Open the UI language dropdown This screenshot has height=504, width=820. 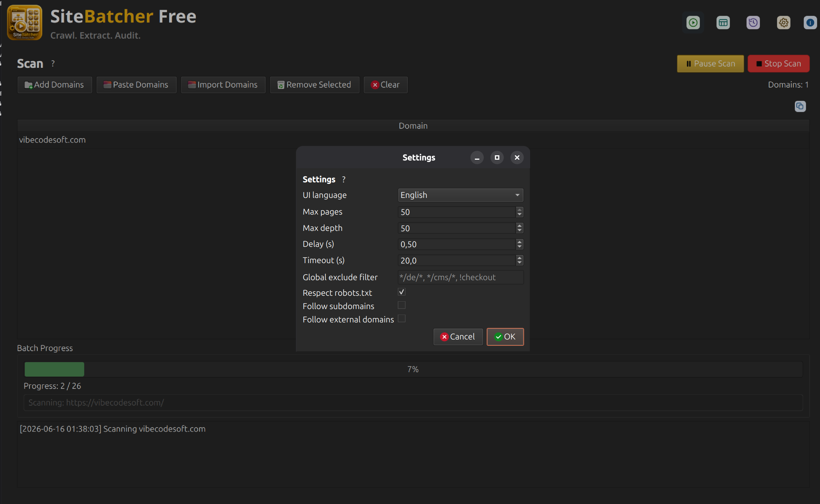(460, 195)
